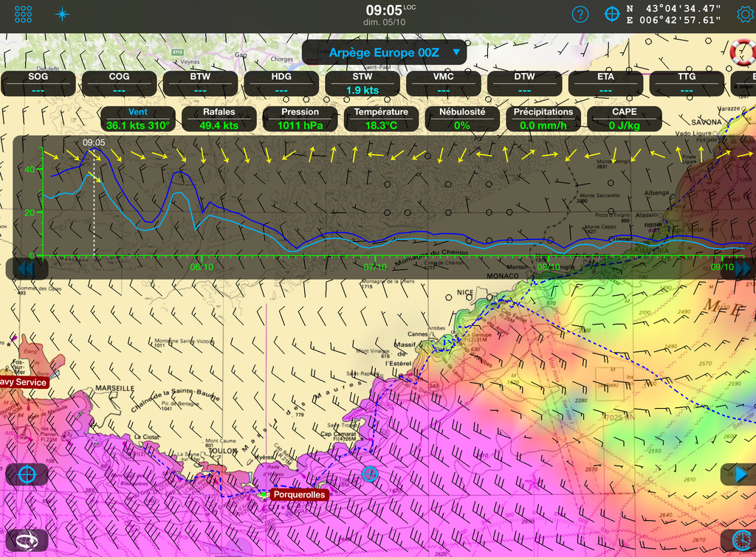Tap the waypoint marker east of Porquerolles
This screenshot has height=557, width=756.
click(370, 474)
